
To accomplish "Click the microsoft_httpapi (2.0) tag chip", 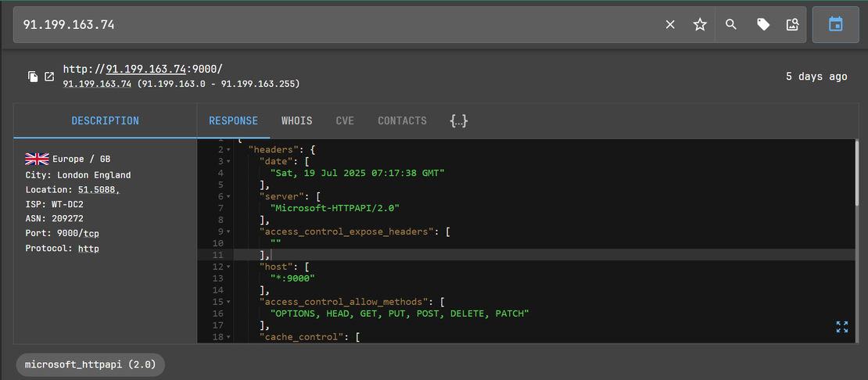I will pos(91,365).
